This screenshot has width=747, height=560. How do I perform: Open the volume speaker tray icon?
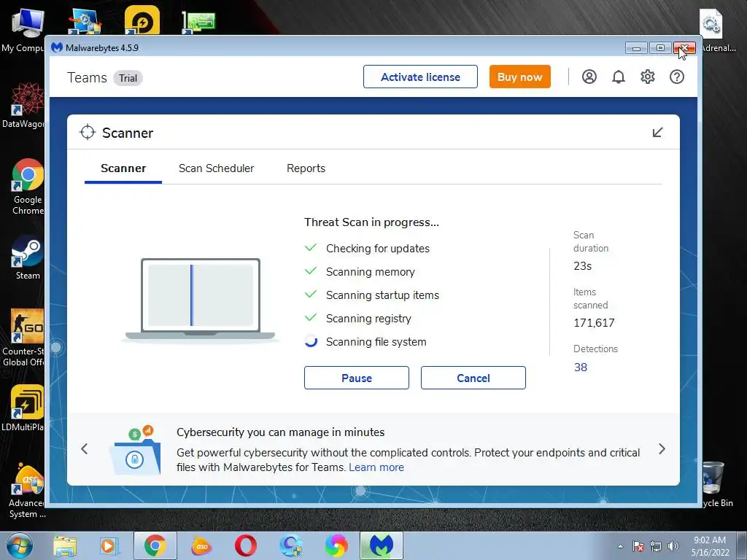[673, 546]
